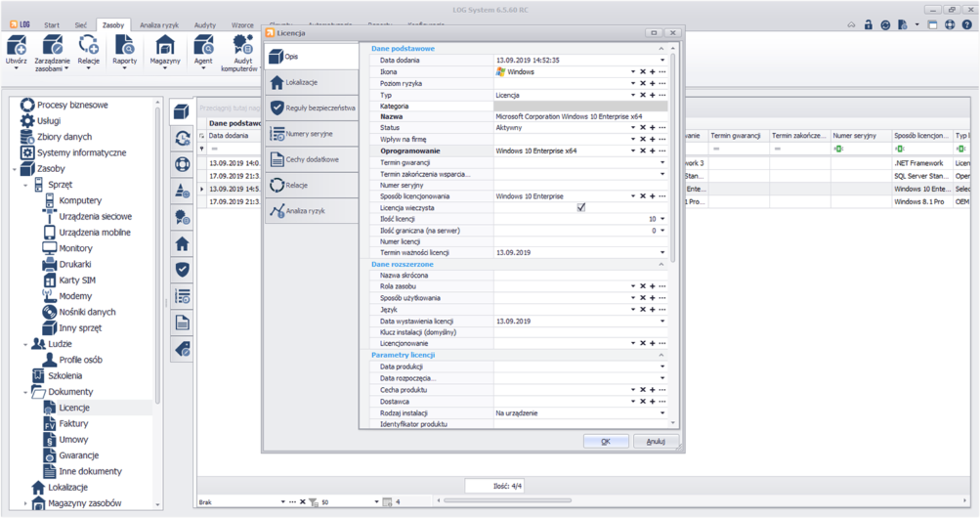
Task: Click the tag icon in vertical strip
Action: [182, 349]
